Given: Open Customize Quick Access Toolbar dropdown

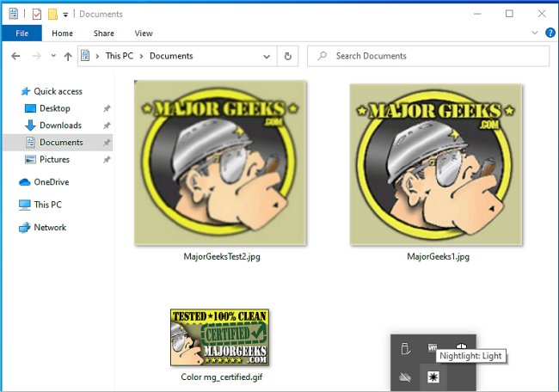Looking at the screenshot, I should 65,15.
